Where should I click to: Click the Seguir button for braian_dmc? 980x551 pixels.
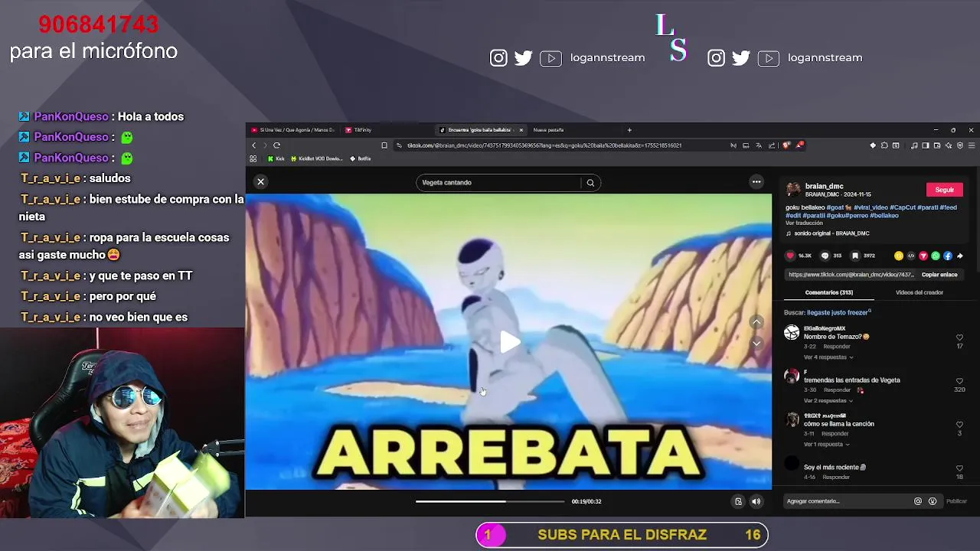click(944, 190)
